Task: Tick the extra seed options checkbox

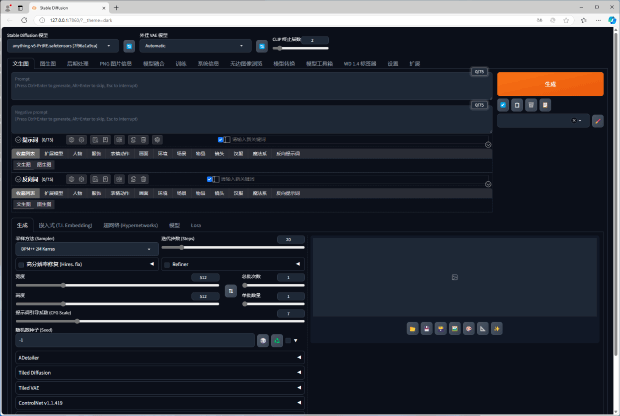Action: [x=288, y=340]
